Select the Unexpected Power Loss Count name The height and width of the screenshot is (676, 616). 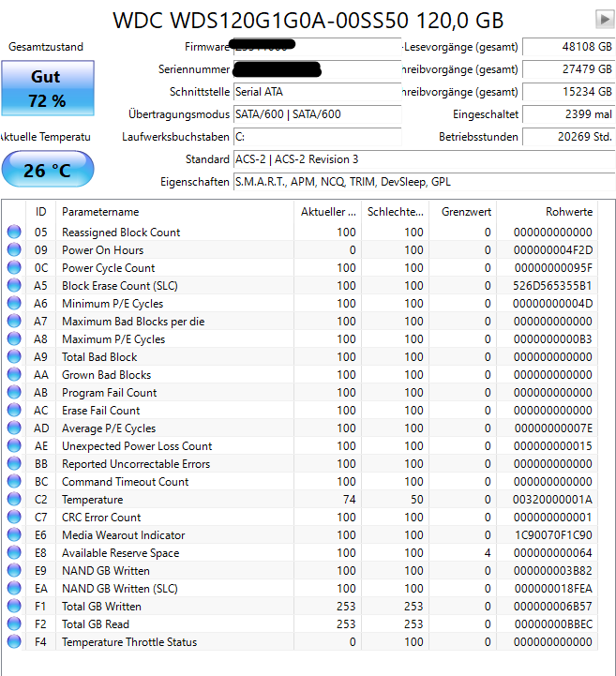[x=137, y=445]
